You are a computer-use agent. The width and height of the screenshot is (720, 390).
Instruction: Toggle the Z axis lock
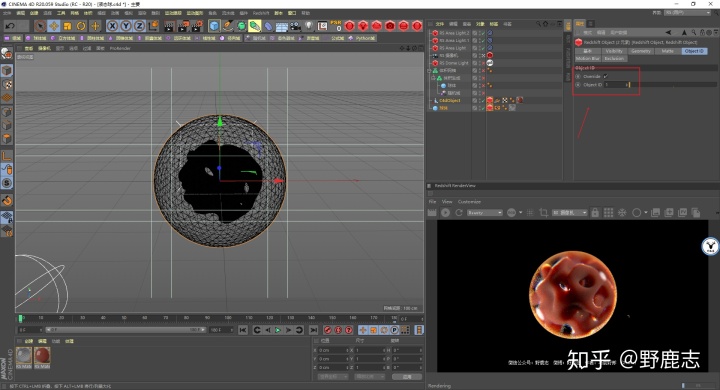[140, 26]
